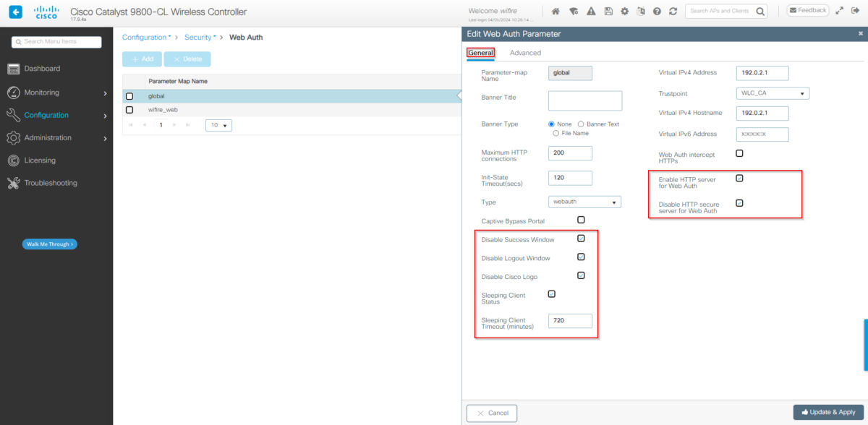This screenshot has height=425, width=868.
Task: Open the Type dropdown showing webauth
Action: click(584, 202)
